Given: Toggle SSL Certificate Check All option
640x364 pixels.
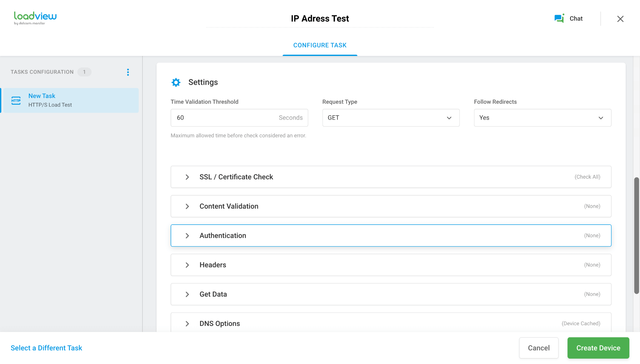Looking at the screenshot, I should [588, 177].
